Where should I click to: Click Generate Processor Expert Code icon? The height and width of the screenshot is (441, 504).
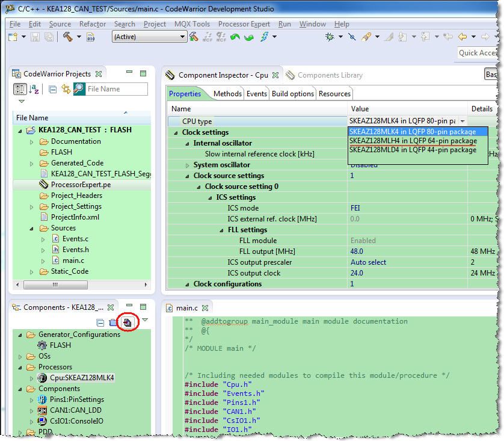[x=127, y=322]
